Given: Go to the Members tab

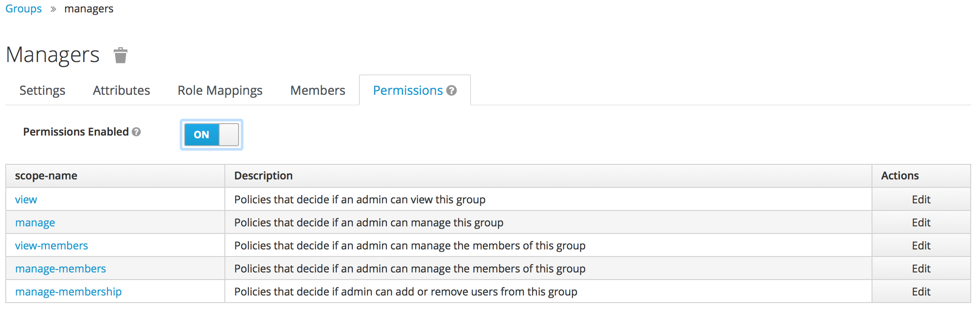Looking at the screenshot, I should [x=317, y=90].
